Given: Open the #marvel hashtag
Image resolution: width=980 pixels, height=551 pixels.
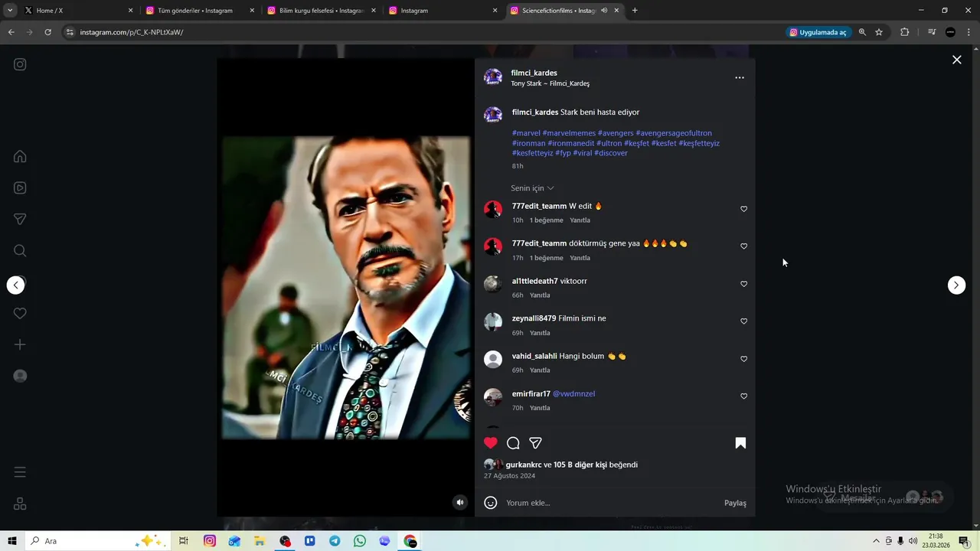Looking at the screenshot, I should pyautogui.click(x=526, y=133).
